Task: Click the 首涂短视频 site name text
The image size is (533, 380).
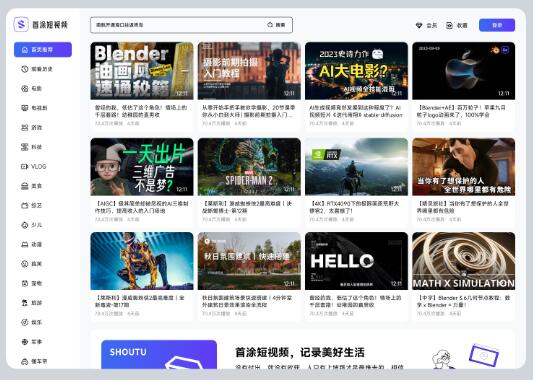Action: (x=50, y=24)
